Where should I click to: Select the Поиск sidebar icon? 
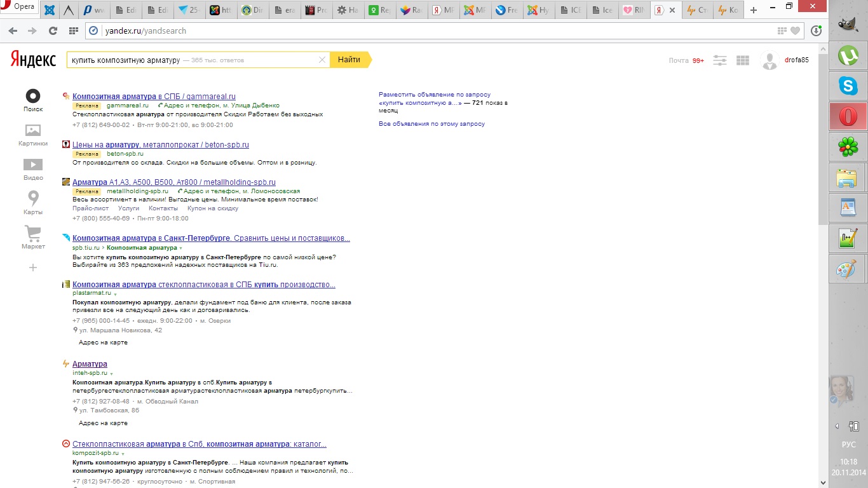click(33, 100)
